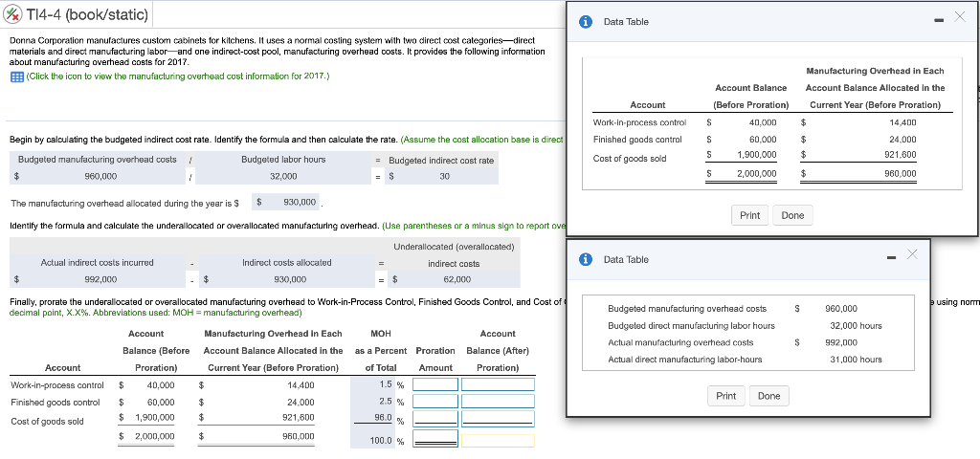Click Work-in-process Balance After Proration field
Image resolution: width=980 pixels, height=459 pixels.
(498, 384)
